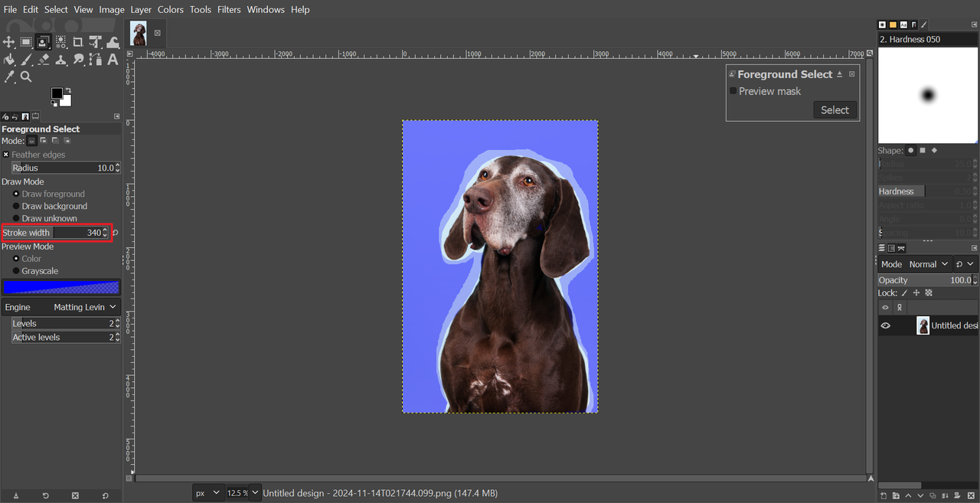Click the blue mask preview color bar
Viewport: 980px width, 503px height.
[61, 287]
